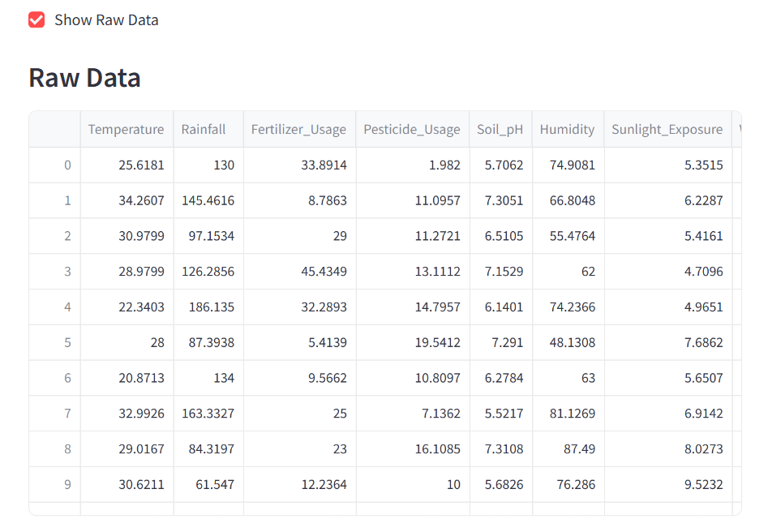This screenshot has width=768, height=532.
Task: Select Sunlight_Exposure cell 4.7096
Action: [668, 272]
